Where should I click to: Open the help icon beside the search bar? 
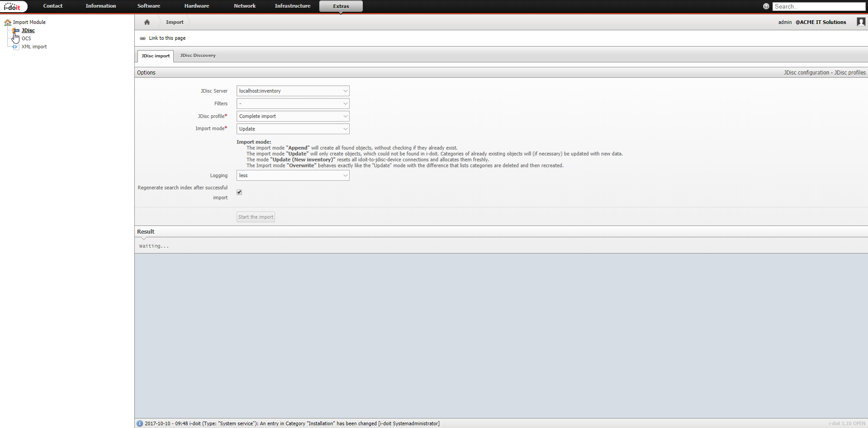(x=766, y=6)
